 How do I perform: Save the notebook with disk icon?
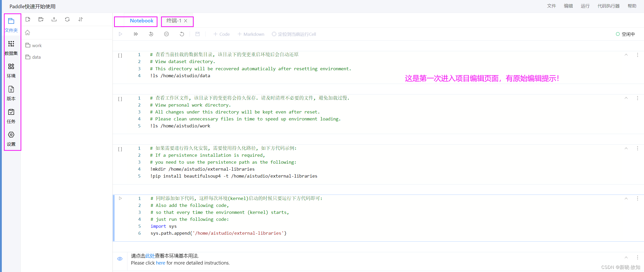pyautogui.click(x=198, y=34)
